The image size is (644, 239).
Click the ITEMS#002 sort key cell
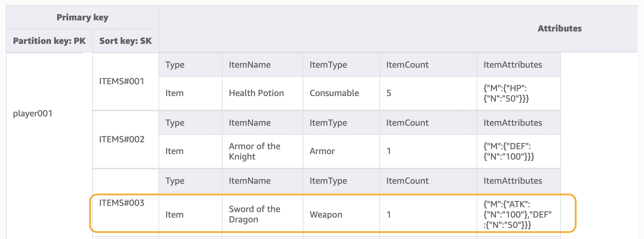[122, 140]
